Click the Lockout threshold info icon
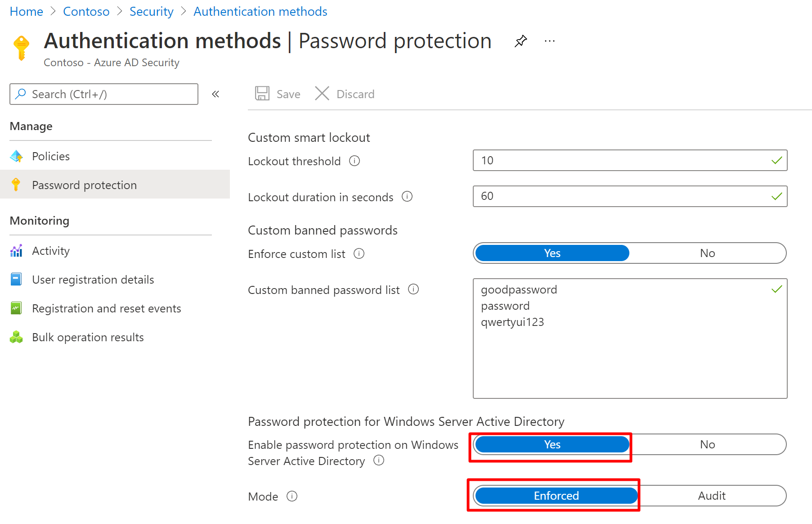 coord(354,161)
